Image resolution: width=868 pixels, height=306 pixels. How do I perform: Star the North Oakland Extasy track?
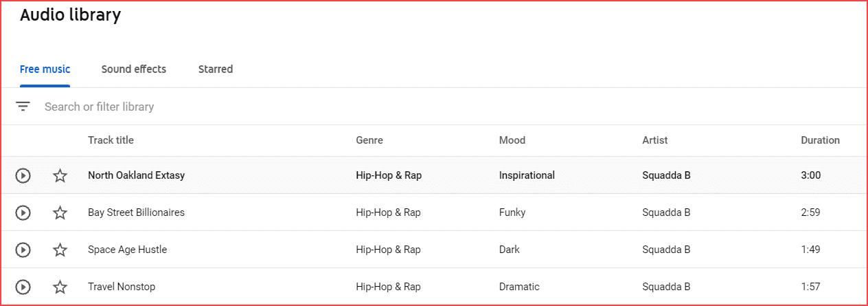60,175
